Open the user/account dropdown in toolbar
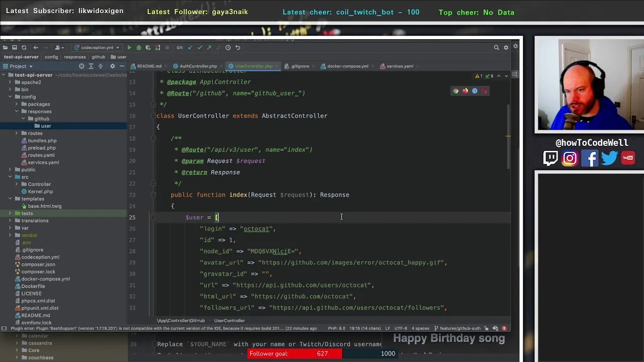644x362 pixels. click(x=59, y=47)
